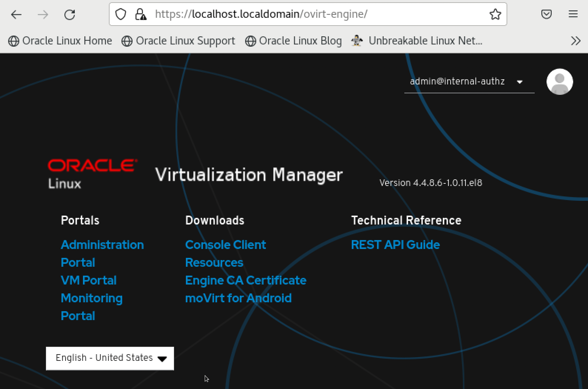Open Oracle Linux Support bookmark

178,41
